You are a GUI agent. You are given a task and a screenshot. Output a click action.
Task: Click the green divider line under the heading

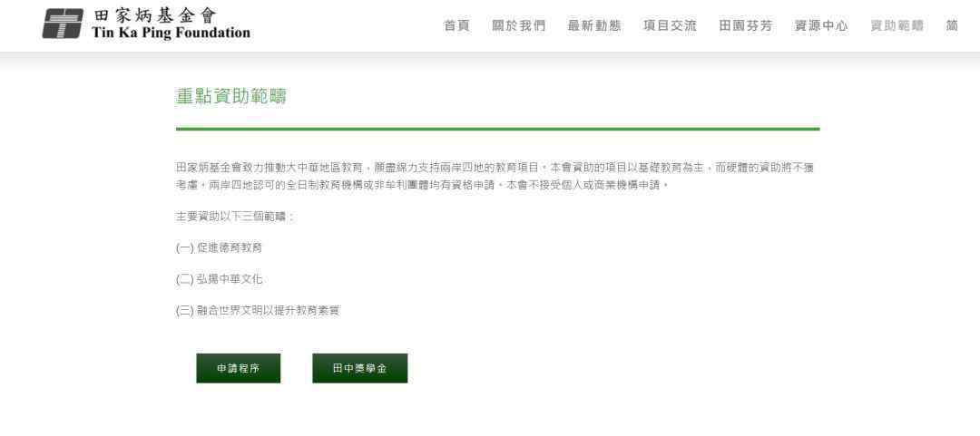497,130
